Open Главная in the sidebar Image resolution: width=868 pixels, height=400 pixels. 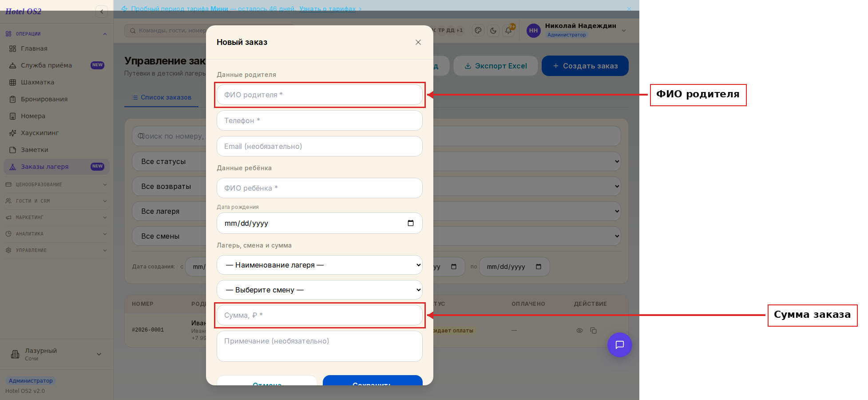pos(56,48)
